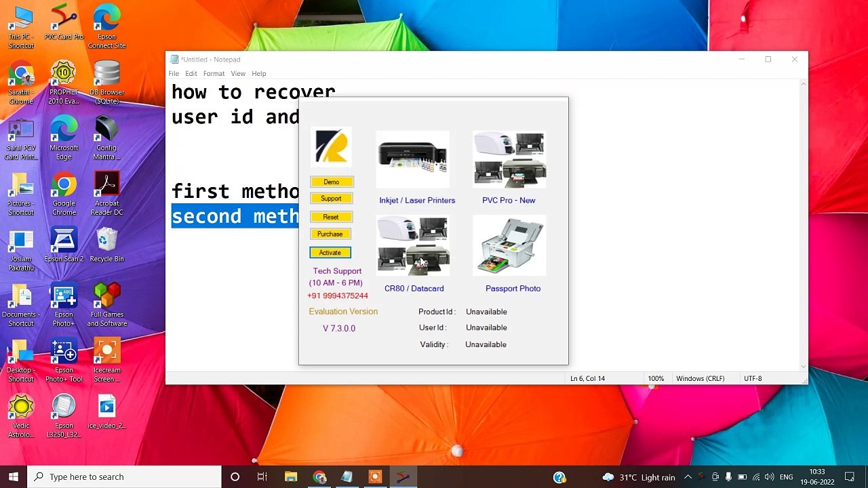Screen dimensions: 868x488
Task: Click the Reset button
Action: pyautogui.click(x=331, y=217)
